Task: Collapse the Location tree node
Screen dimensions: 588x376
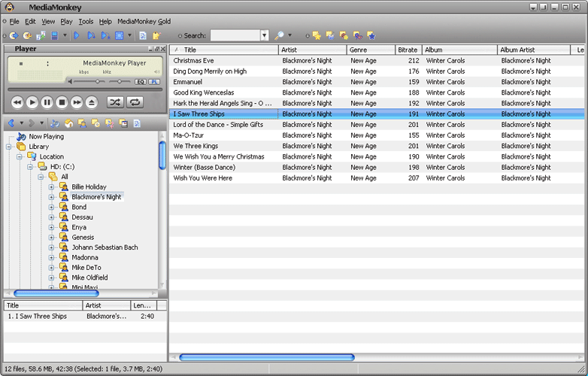Action: (19, 156)
